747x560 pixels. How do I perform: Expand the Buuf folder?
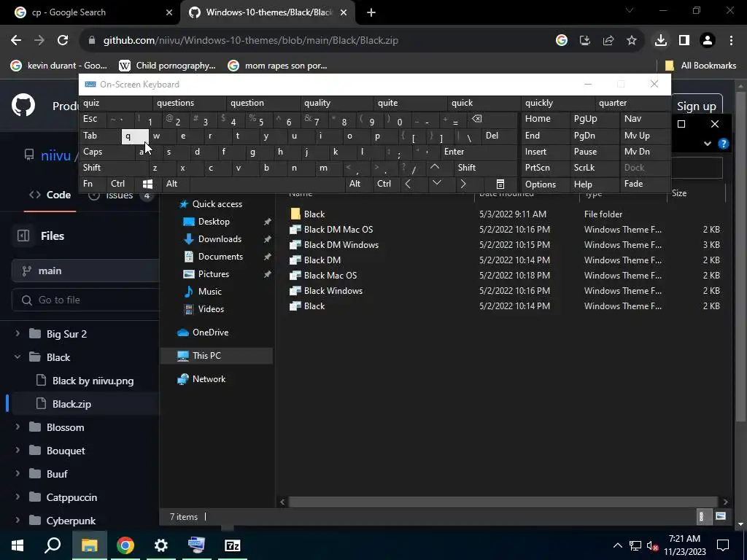18,474
